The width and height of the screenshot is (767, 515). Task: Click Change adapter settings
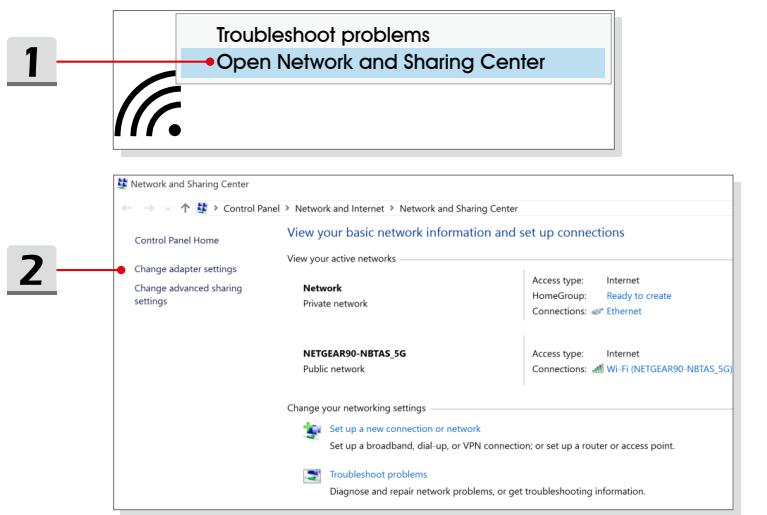pos(185,269)
